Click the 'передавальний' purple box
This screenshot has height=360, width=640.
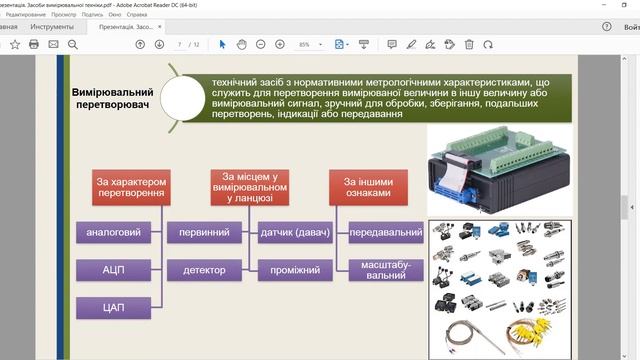point(386,232)
